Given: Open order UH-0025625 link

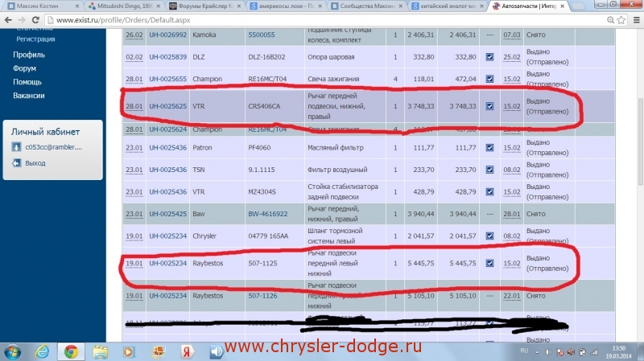Looking at the screenshot, I should click(167, 106).
